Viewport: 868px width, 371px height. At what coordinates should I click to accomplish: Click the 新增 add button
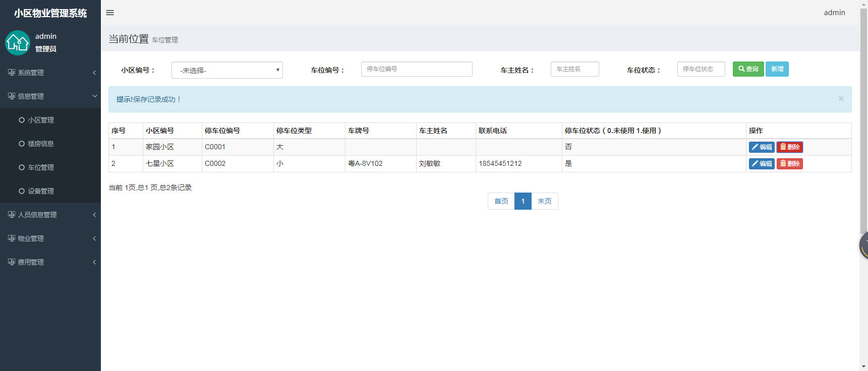[x=777, y=69]
